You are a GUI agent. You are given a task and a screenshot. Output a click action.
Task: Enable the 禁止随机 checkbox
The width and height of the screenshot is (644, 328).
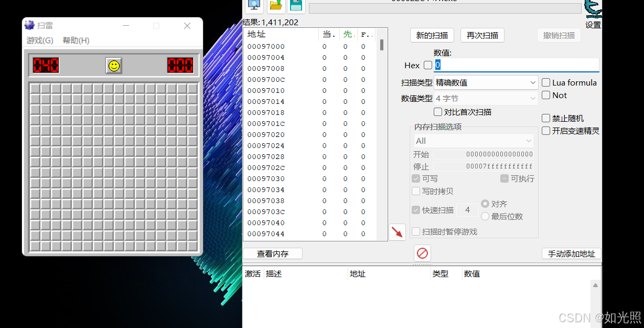click(x=546, y=118)
